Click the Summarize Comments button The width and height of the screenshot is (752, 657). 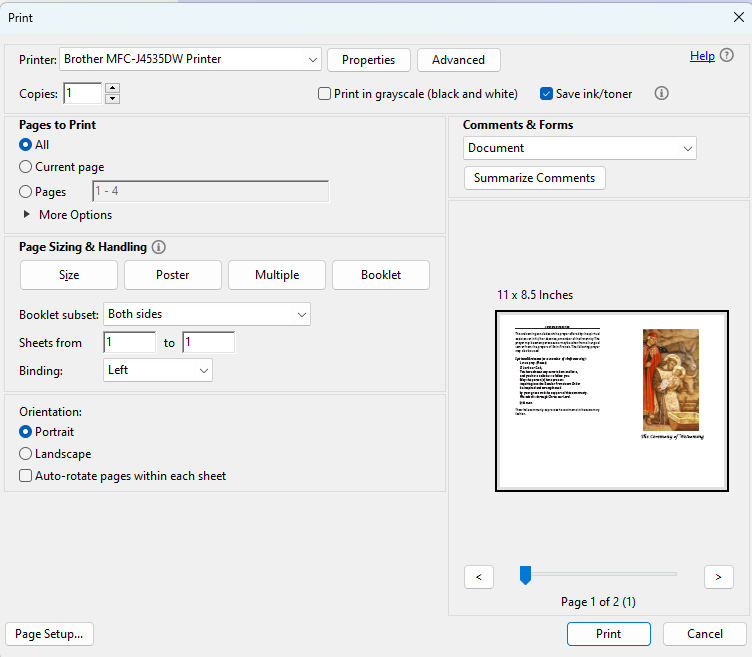(534, 178)
